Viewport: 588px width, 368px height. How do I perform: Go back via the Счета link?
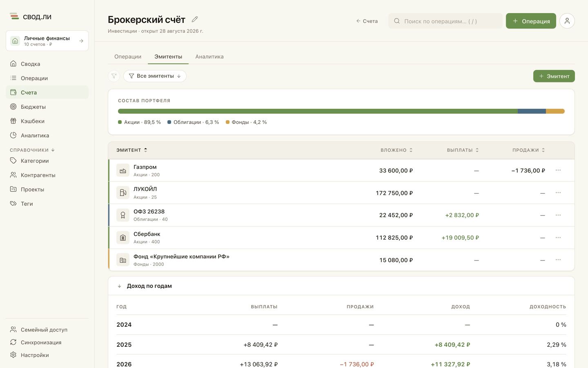click(367, 21)
